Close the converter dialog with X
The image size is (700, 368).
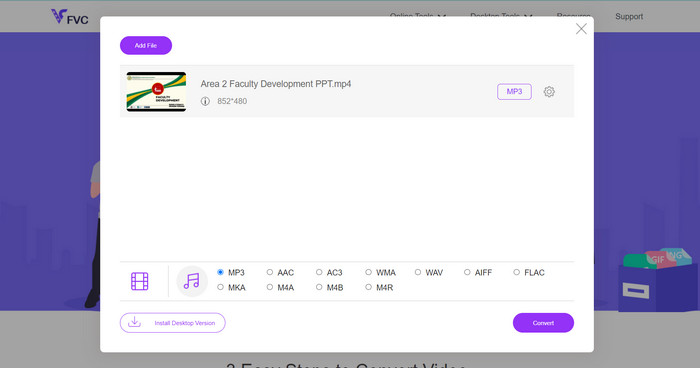581,29
